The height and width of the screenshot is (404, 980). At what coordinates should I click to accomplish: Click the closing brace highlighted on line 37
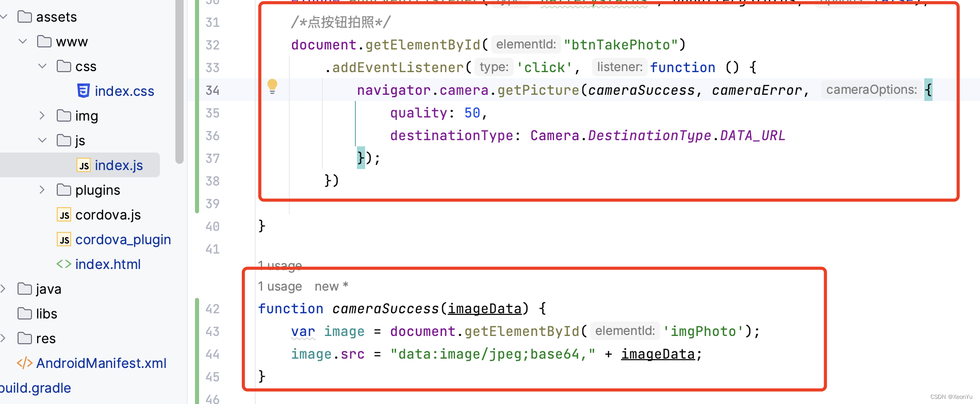point(361,158)
